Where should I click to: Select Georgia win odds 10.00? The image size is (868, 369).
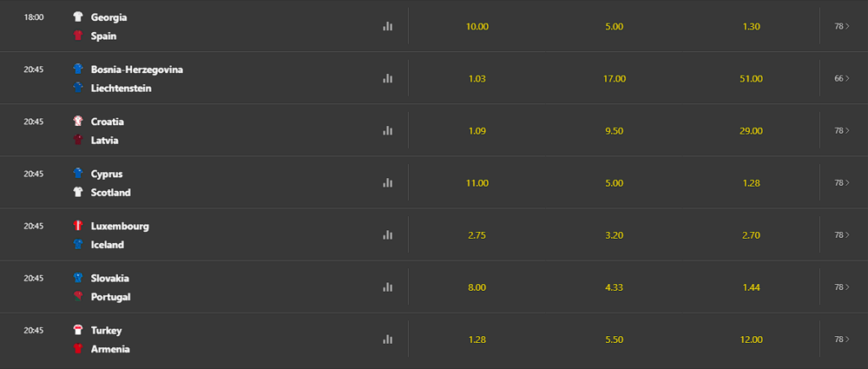[477, 26]
